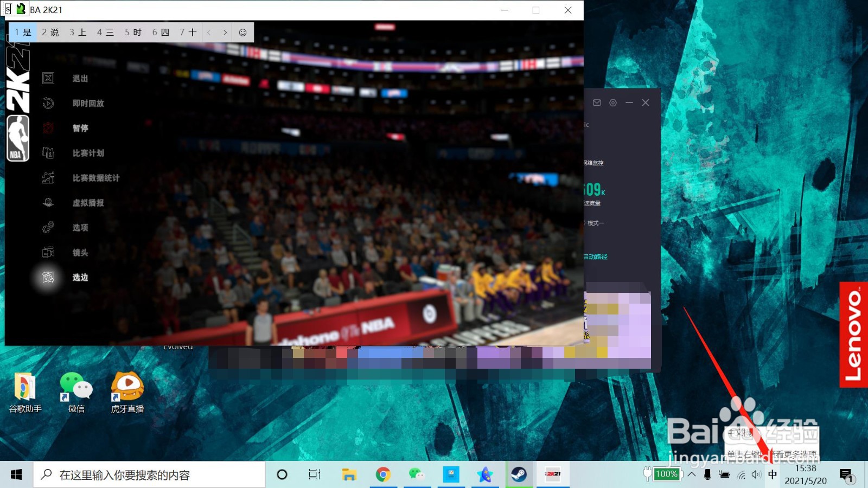Open File Explorer from taskbar
The image size is (868, 488).
349,475
